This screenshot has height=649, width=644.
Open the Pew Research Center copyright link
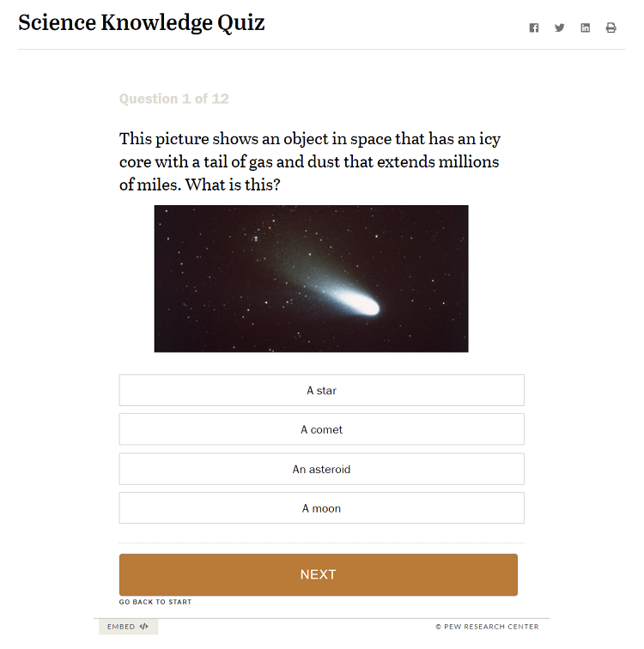click(x=487, y=627)
